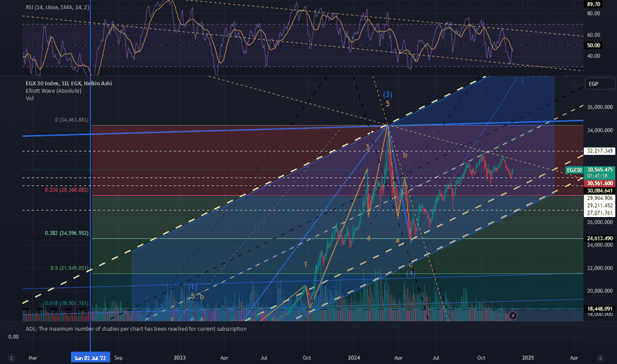617x364 pixels.
Task: Click the ADL maximum studies warning message
Action: tap(136, 328)
